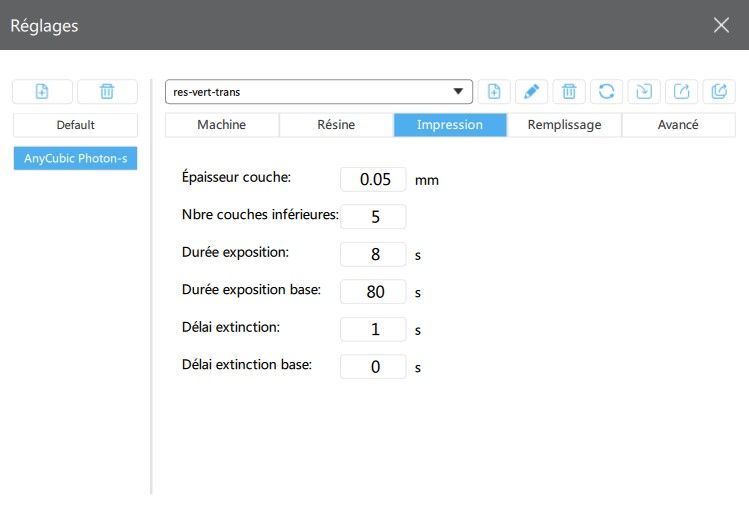This screenshot has height=524, width=749.
Task: Create new resin profile next to dropdown
Action: (x=494, y=91)
